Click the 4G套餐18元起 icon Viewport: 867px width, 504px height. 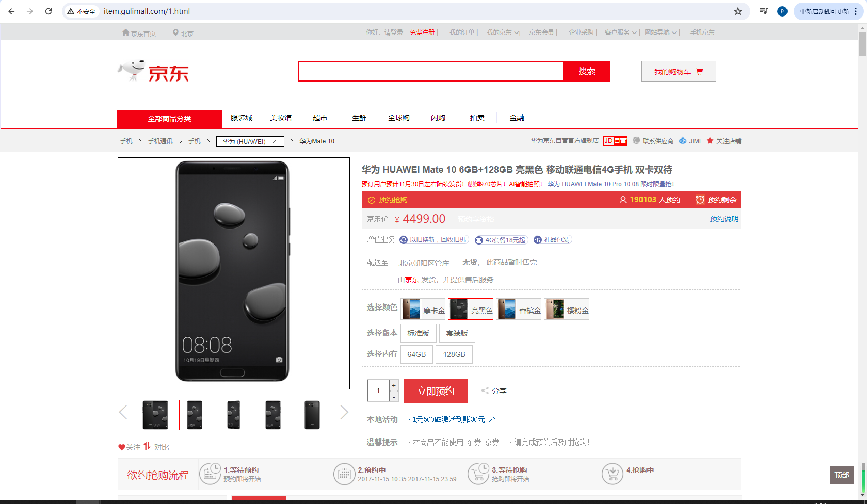click(x=479, y=240)
